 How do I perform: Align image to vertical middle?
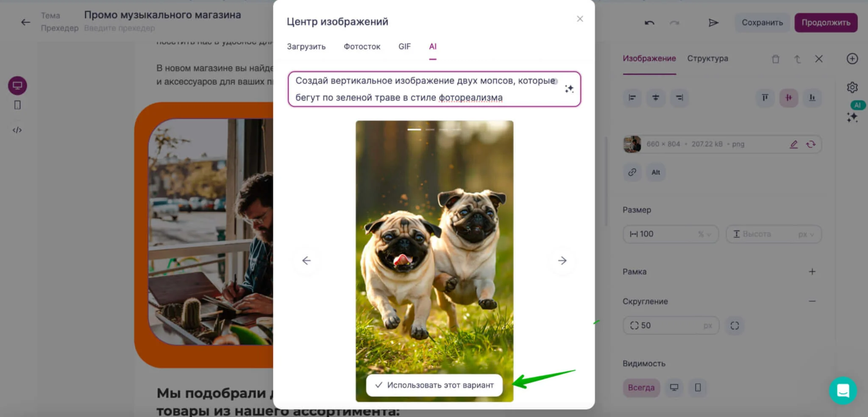pos(789,98)
